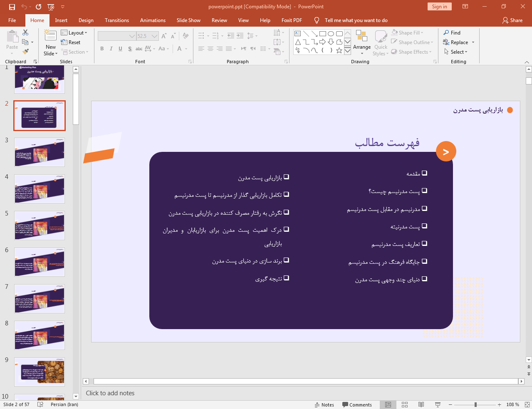Click the New Slide icon

(x=50, y=36)
